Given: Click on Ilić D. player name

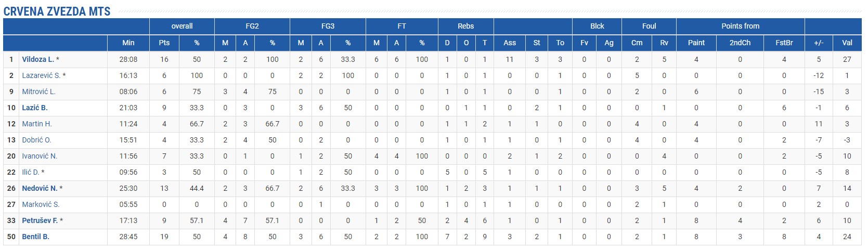Looking at the screenshot, I should [x=30, y=172].
